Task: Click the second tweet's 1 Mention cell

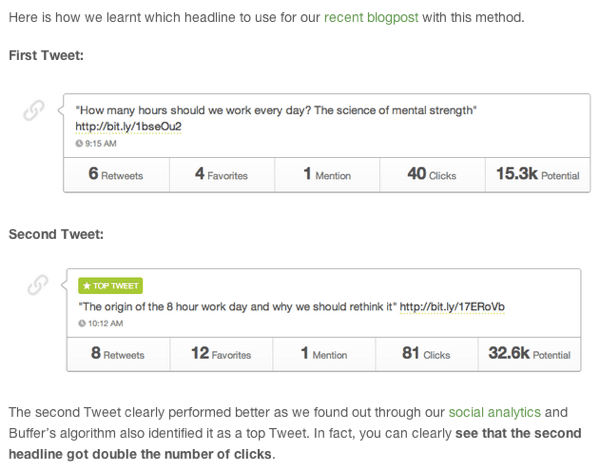Action: pyautogui.click(x=324, y=354)
